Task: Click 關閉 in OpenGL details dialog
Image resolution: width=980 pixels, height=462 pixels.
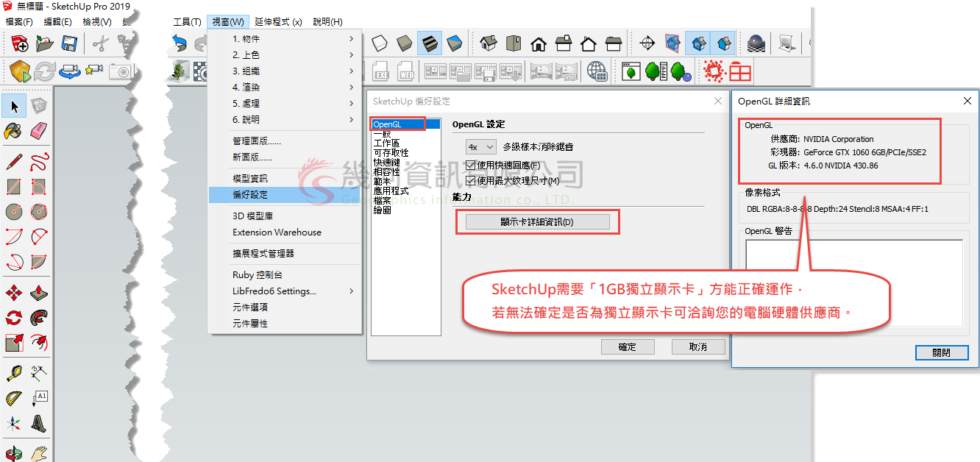Action: coord(941,352)
